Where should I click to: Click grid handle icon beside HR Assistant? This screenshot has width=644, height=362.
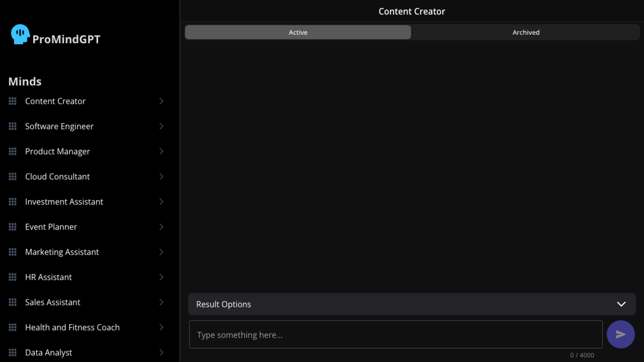[13, 277]
